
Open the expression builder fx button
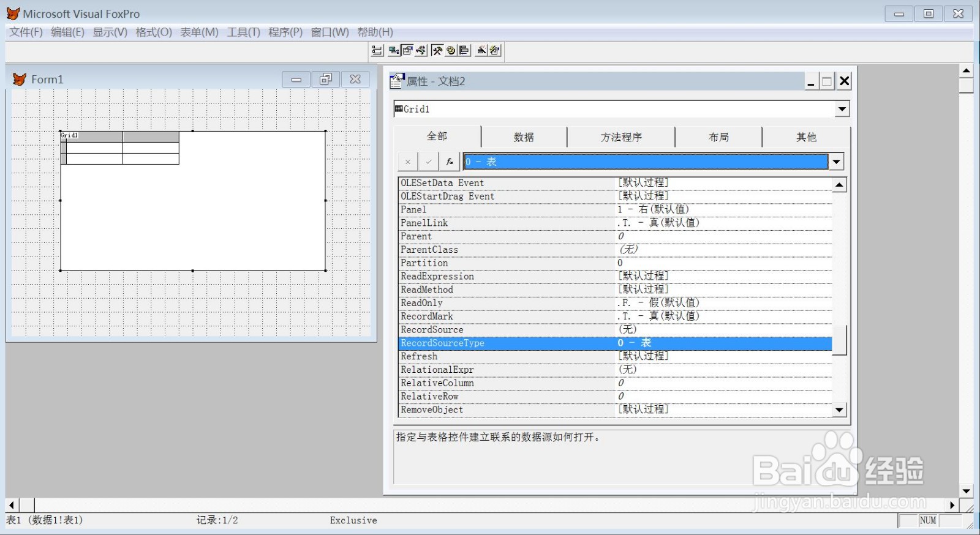(450, 162)
